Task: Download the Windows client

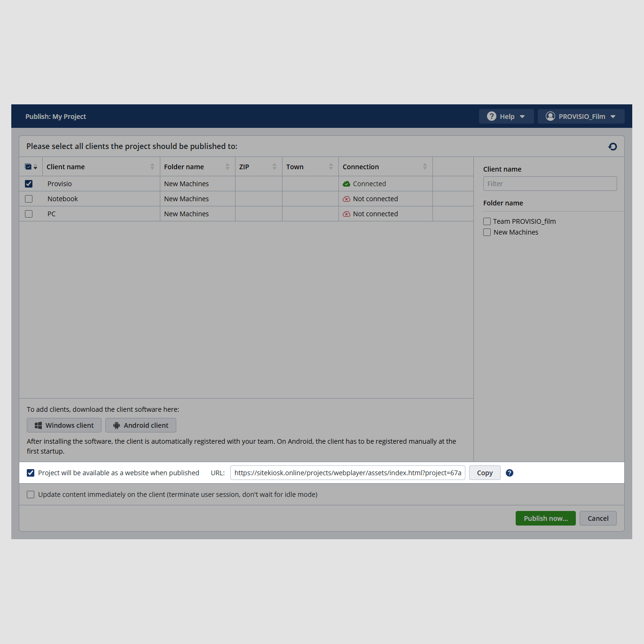Action: pos(64,425)
